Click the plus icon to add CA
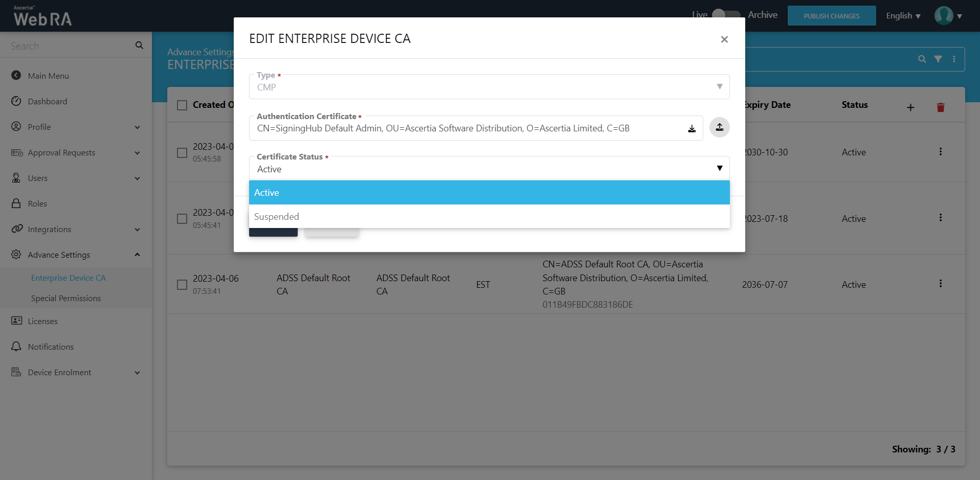The width and height of the screenshot is (980, 480). [x=910, y=107]
